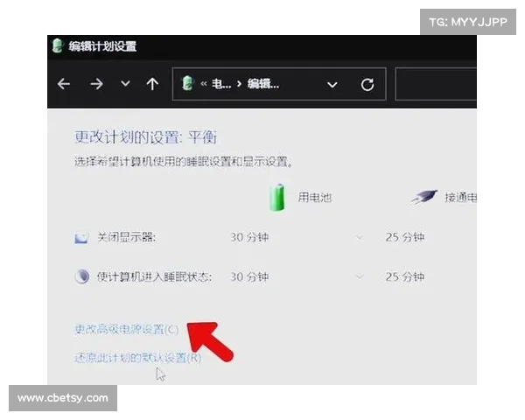Screen dimensions: 525x420
Task: Click the plugged-in power icon
Action: (424, 197)
